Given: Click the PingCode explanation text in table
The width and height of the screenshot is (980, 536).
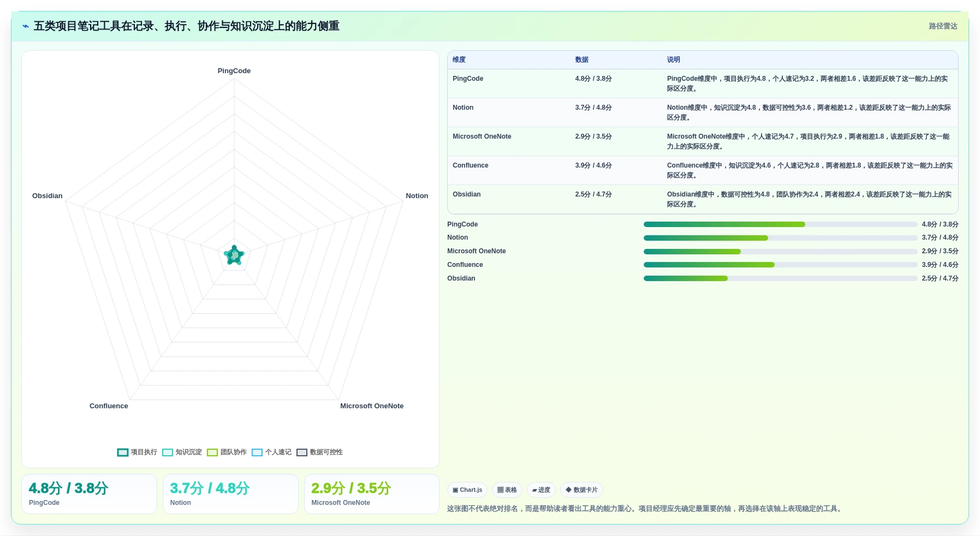Looking at the screenshot, I should pyautogui.click(x=808, y=84).
